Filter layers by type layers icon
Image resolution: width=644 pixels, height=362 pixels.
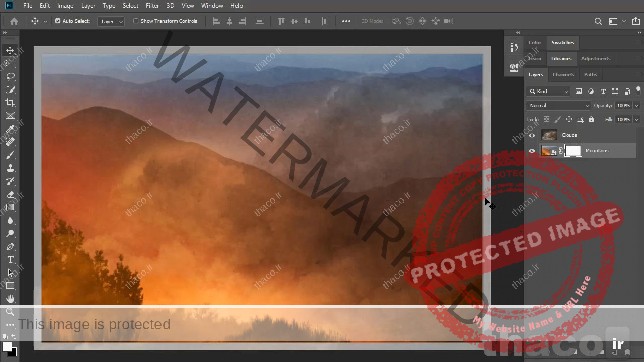coord(603,91)
